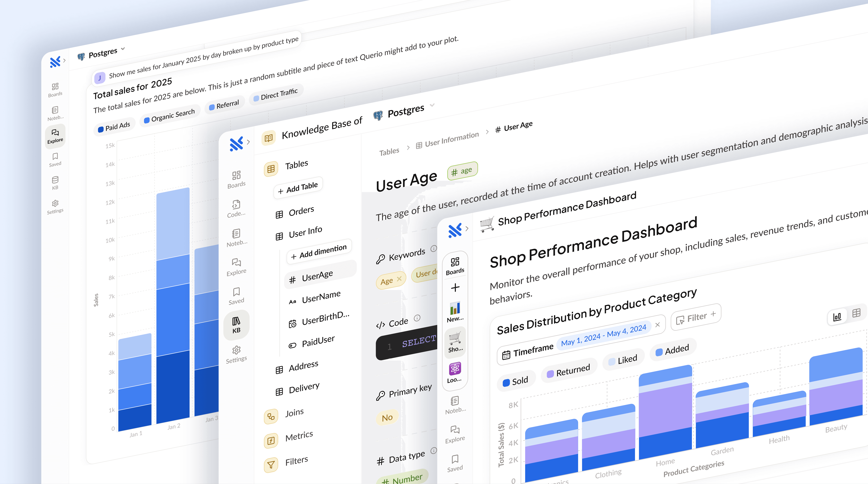Open Explore in the Shop Dashboard sidebar

455,434
